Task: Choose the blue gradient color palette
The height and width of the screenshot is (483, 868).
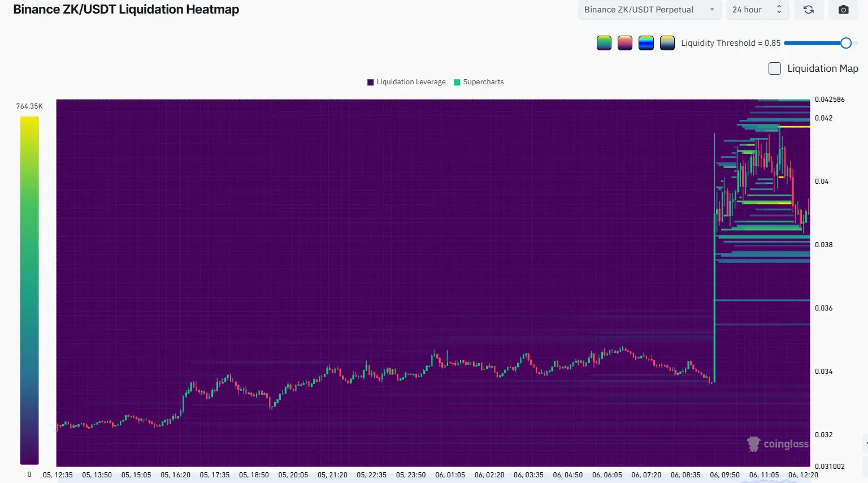Action: [646, 42]
